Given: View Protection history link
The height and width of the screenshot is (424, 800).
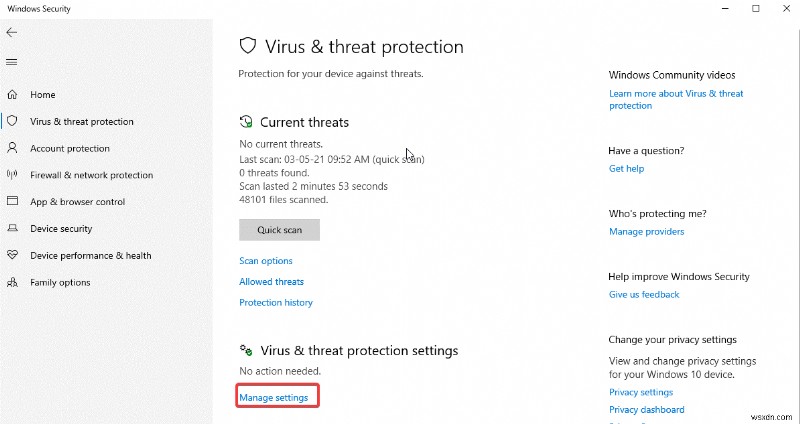Looking at the screenshot, I should (276, 303).
